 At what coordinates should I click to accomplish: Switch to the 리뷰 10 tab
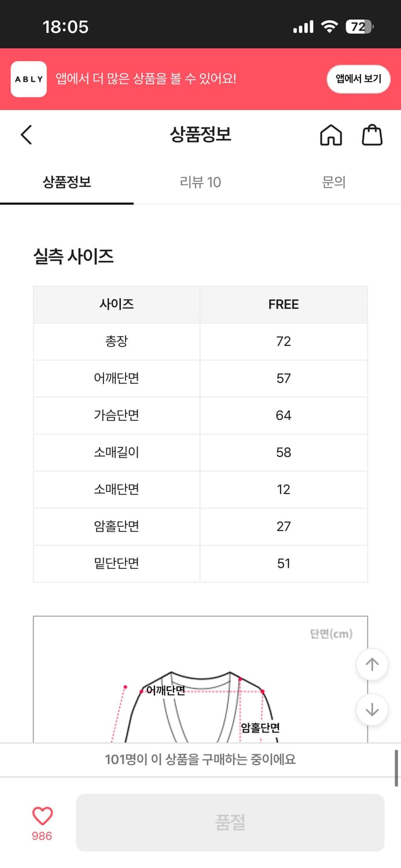200,182
